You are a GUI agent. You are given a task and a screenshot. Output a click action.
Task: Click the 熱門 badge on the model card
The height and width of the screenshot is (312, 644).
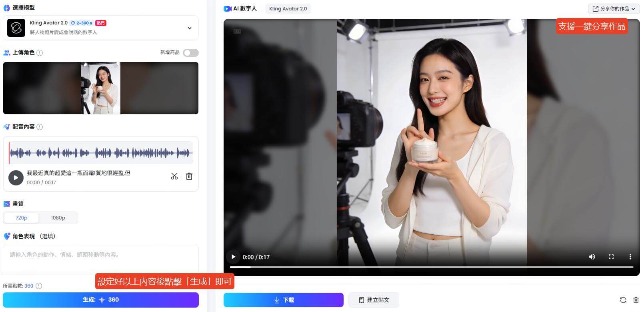(101, 23)
